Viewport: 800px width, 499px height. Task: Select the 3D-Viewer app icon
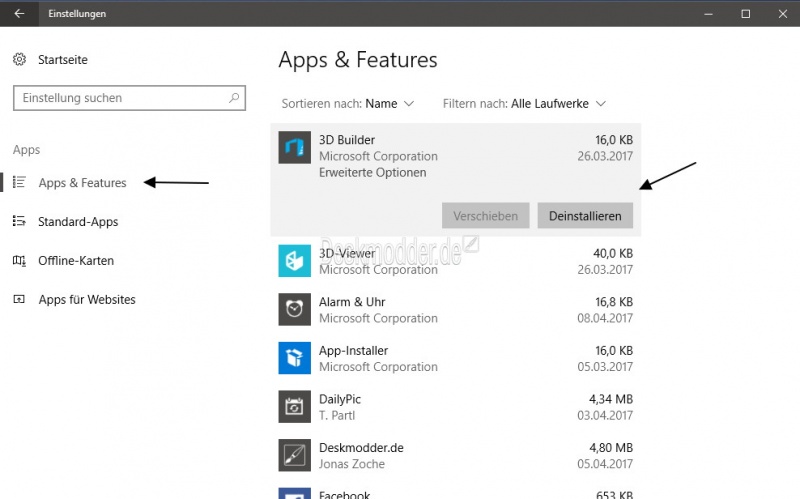tap(294, 261)
